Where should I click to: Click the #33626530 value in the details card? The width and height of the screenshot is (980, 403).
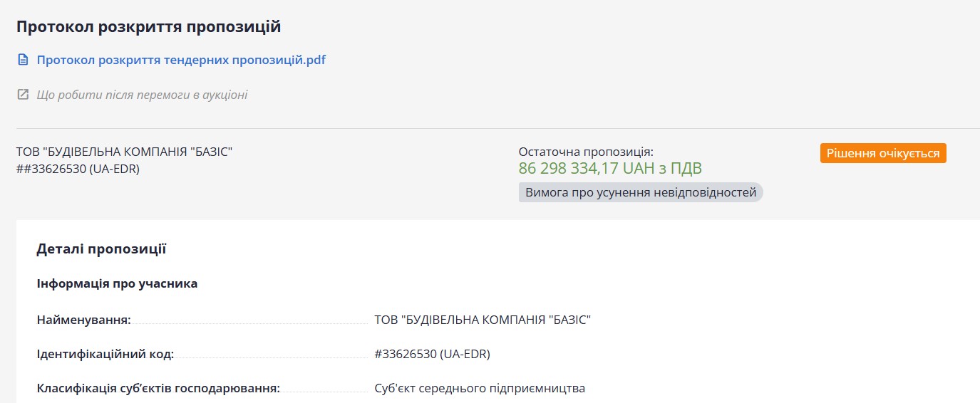(432, 354)
